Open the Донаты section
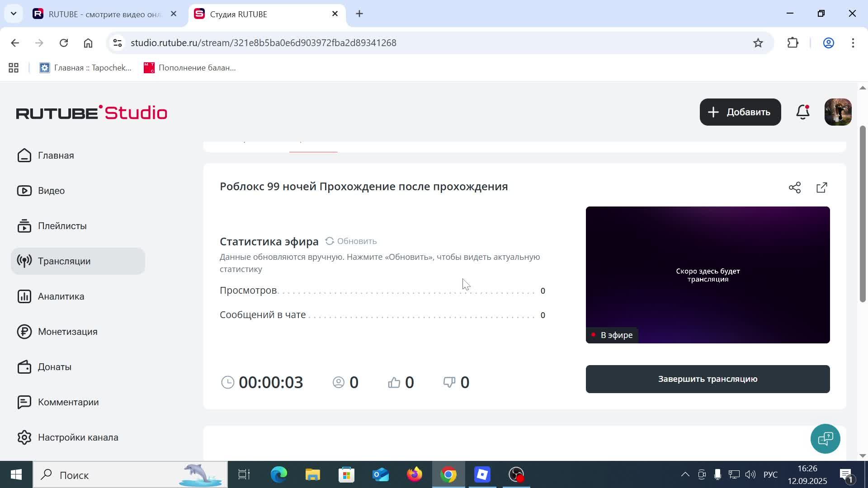Viewport: 868px width, 488px height. coord(54,366)
